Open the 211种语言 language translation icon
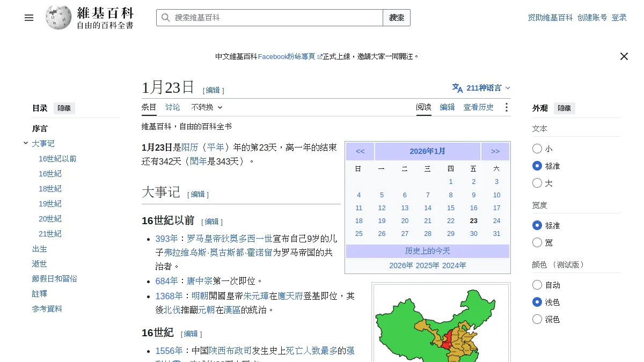 (x=457, y=88)
